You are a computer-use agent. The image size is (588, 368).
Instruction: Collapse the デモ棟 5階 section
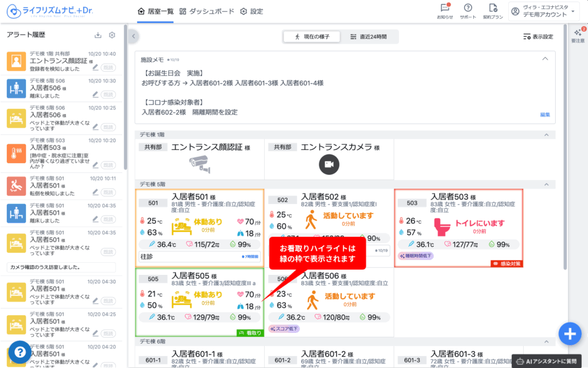tap(546, 184)
